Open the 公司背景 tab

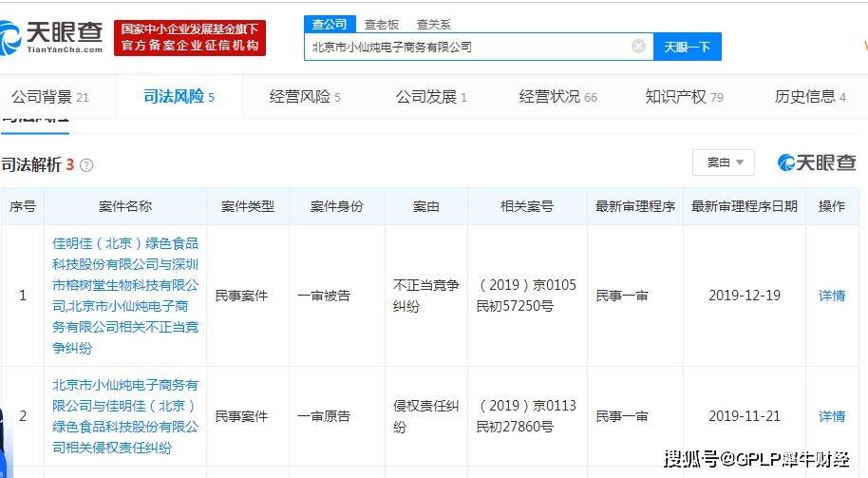49,96
